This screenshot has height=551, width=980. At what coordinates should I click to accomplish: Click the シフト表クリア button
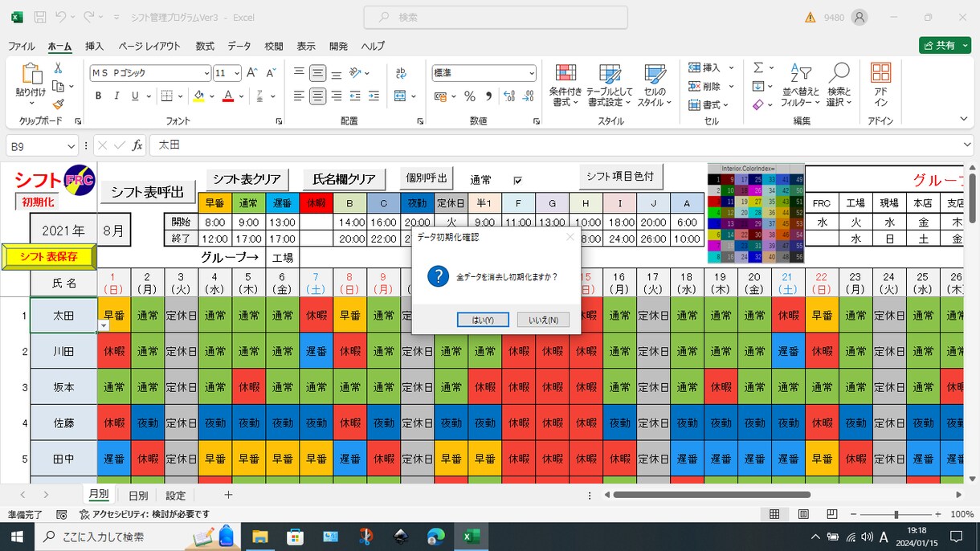click(247, 178)
